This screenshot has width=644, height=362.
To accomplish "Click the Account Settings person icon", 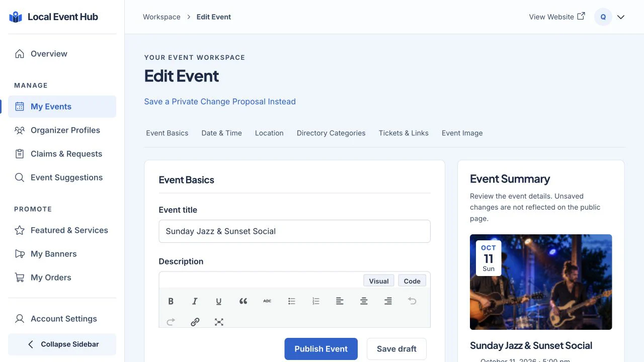I will point(20,319).
